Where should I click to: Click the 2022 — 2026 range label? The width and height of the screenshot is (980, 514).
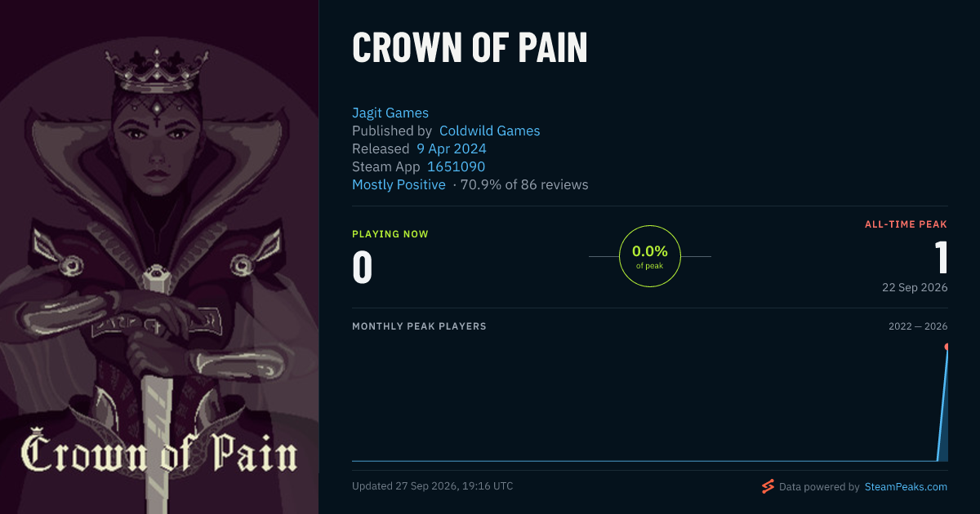click(x=918, y=326)
